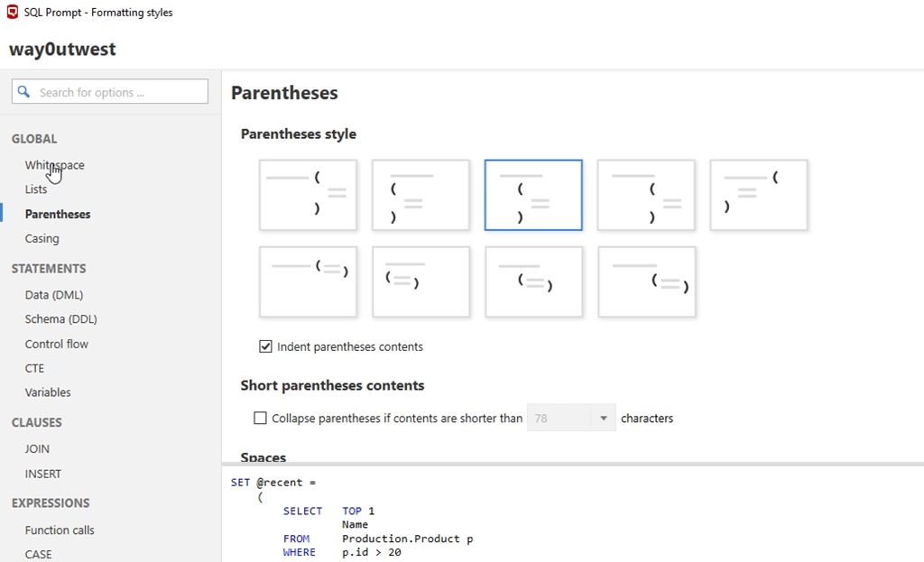Open Function calls expression settings

coord(60,530)
